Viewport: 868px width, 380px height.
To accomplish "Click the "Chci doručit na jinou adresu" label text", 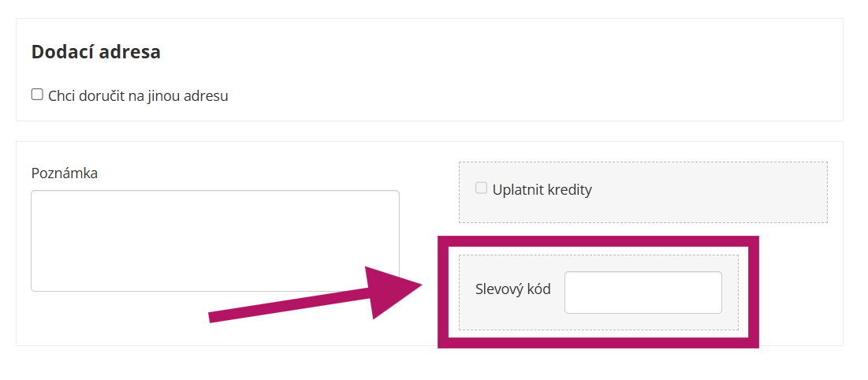I will click(138, 96).
